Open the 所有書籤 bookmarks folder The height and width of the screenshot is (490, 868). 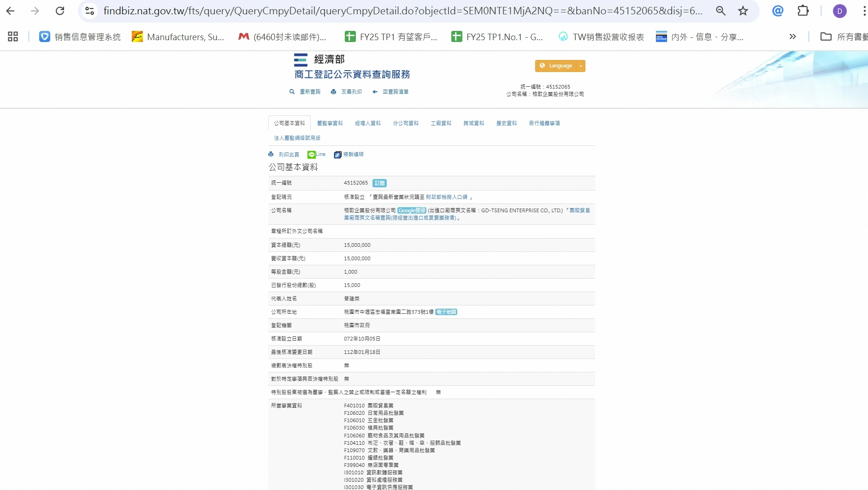coord(844,37)
